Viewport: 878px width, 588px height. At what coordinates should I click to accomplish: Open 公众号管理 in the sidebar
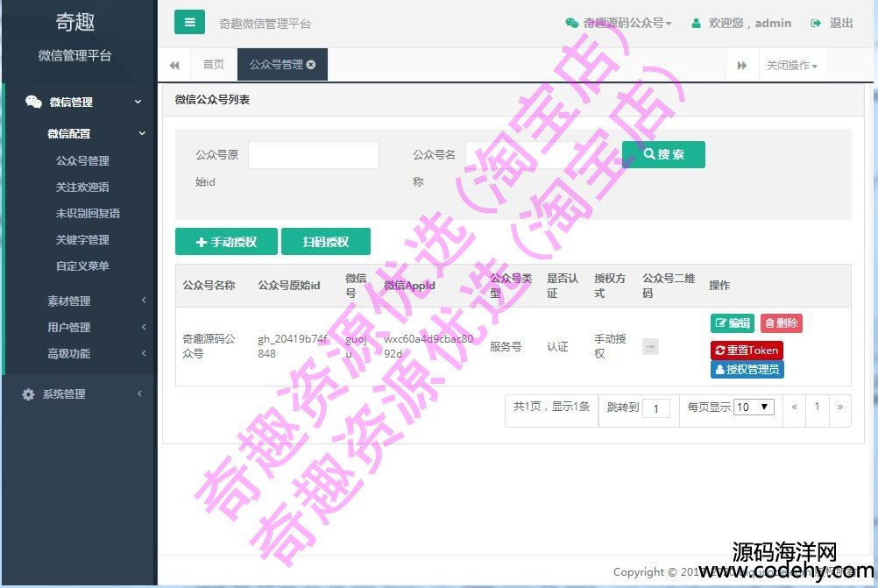[x=82, y=160]
